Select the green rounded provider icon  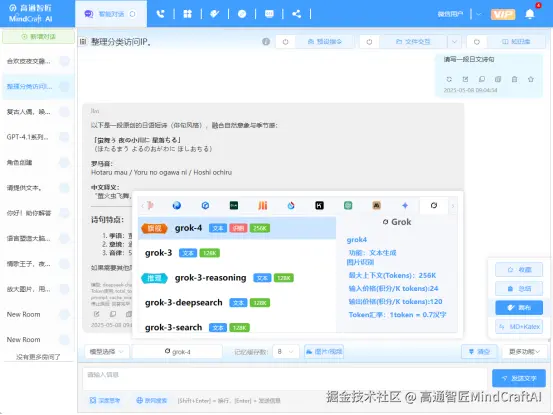pyautogui.click(x=348, y=205)
